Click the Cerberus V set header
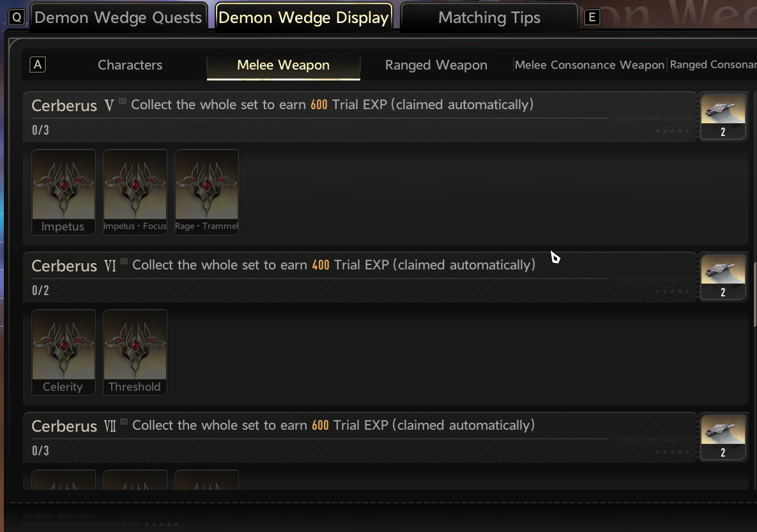The width and height of the screenshot is (757, 532). point(360,116)
